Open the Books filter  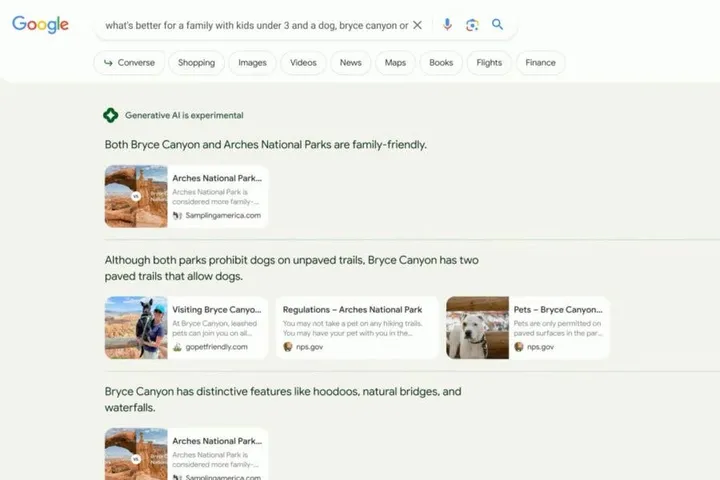441,63
